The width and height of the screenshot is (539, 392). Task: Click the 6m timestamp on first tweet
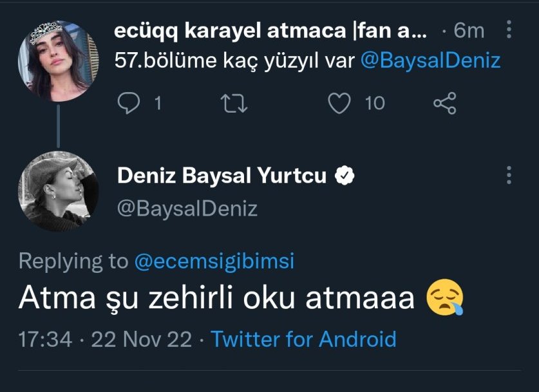pyautogui.click(x=468, y=30)
